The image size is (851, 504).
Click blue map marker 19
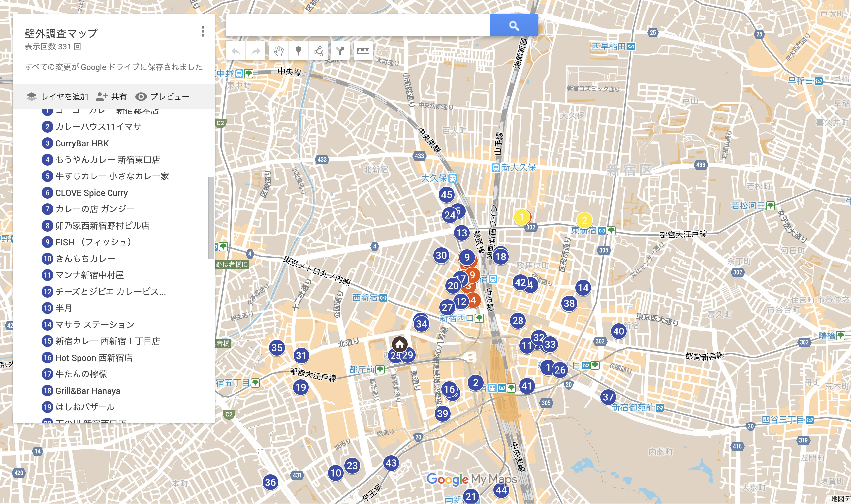coord(300,387)
